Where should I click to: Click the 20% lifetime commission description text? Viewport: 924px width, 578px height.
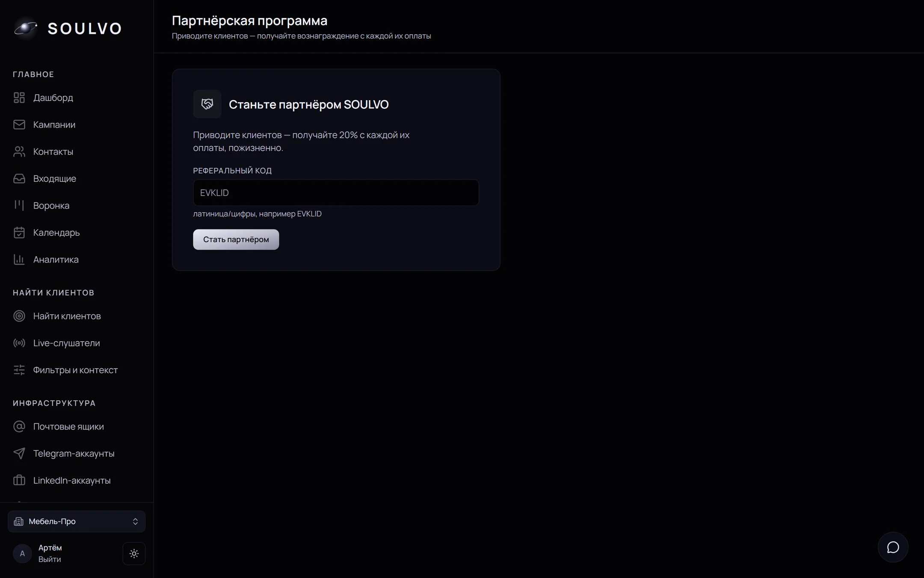pyautogui.click(x=301, y=141)
